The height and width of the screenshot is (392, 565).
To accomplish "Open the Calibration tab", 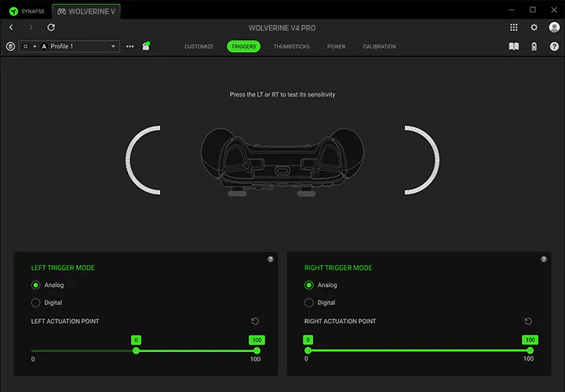I will [x=380, y=46].
